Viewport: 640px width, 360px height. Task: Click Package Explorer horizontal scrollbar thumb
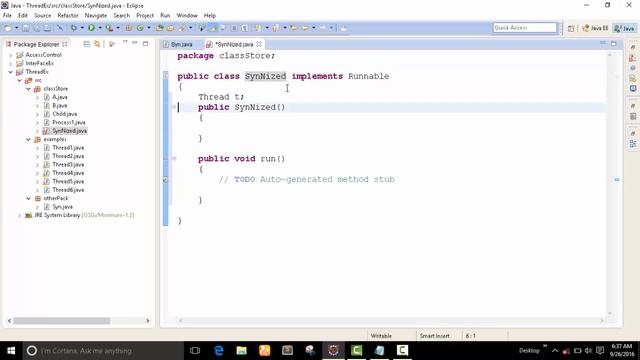pyautogui.click(x=62, y=321)
